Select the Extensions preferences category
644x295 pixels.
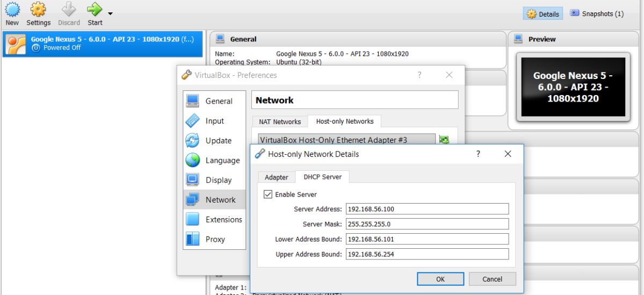[214, 219]
